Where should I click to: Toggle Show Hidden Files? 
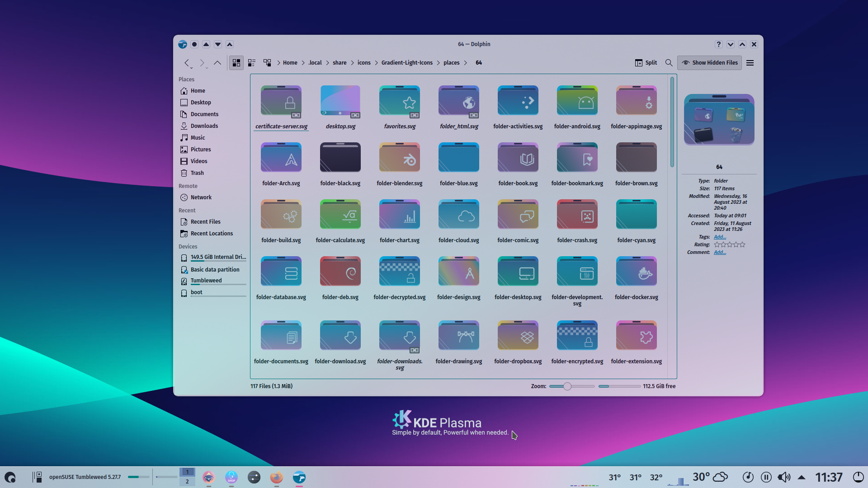click(x=710, y=63)
